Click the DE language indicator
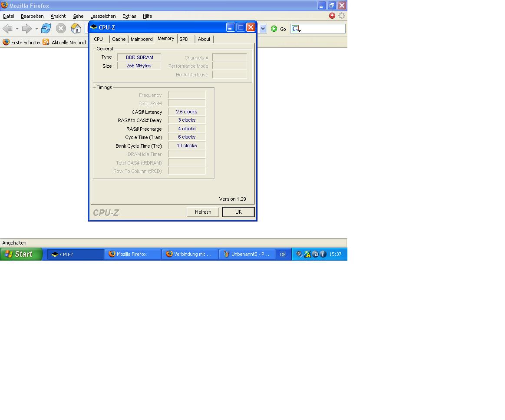Viewport: 505px width, 420px height. 283,255
